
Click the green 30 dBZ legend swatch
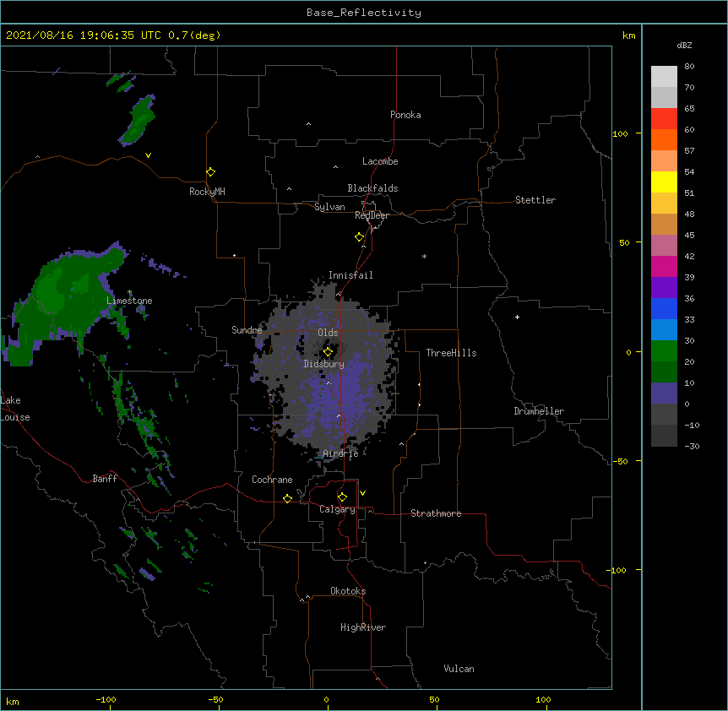point(664,351)
